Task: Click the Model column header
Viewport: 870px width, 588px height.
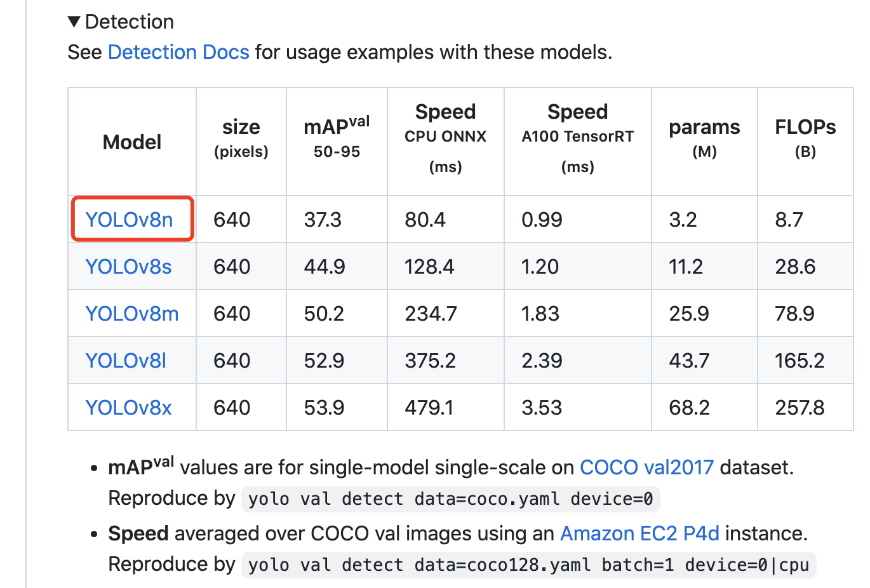Action: tap(132, 142)
